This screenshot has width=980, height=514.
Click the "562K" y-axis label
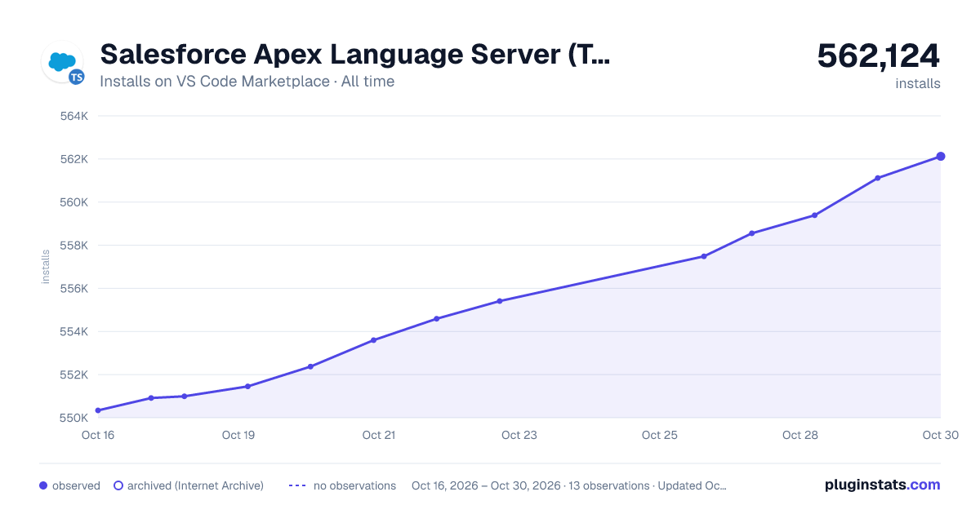point(74,159)
